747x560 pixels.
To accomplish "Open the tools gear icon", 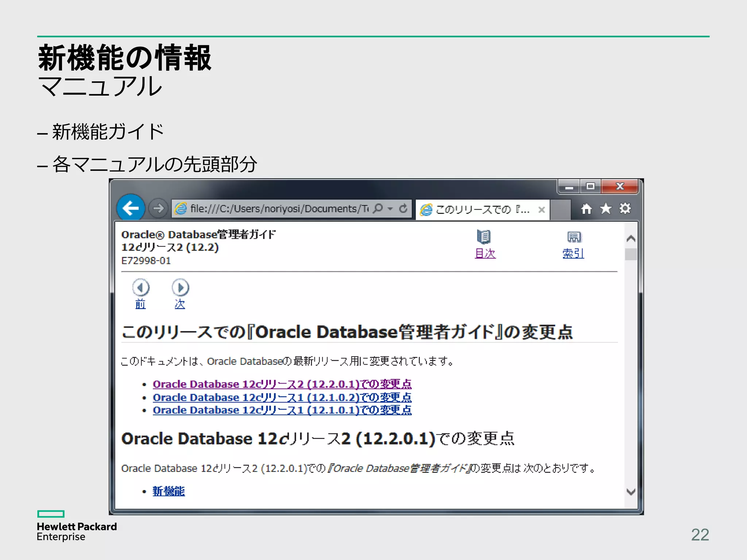I will pos(625,209).
